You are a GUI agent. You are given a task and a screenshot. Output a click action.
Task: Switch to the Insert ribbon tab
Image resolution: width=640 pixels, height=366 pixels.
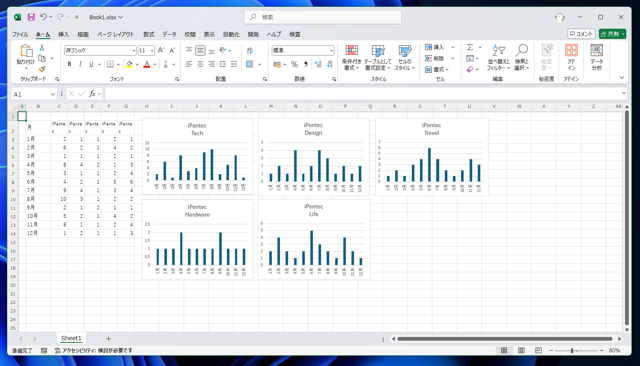(63, 34)
